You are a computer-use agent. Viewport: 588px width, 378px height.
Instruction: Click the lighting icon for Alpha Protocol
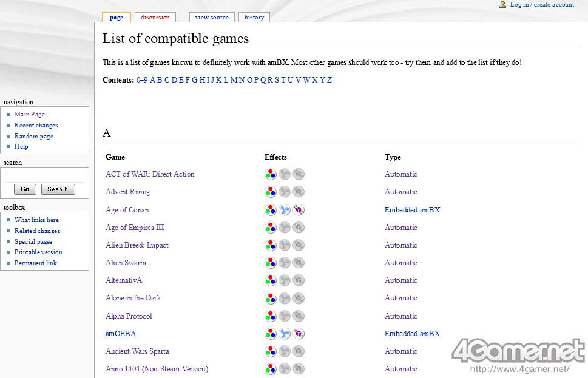(x=271, y=316)
